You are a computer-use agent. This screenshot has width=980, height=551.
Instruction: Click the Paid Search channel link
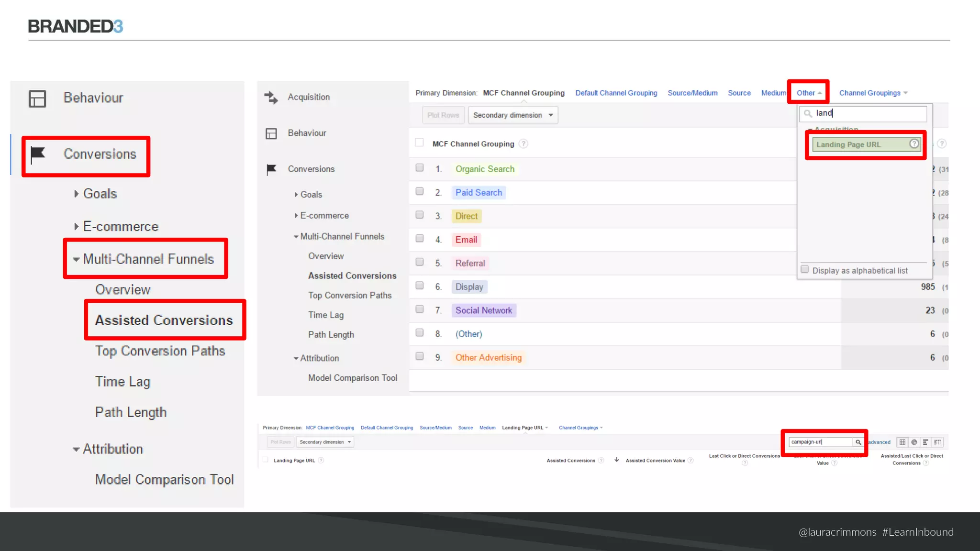point(479,192)
